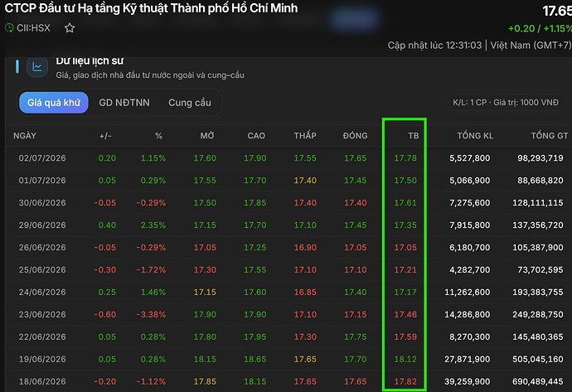Sort by the TB column header
This screenshot has width=572, height=392.
pyautogui.click(x=414, y=136)
